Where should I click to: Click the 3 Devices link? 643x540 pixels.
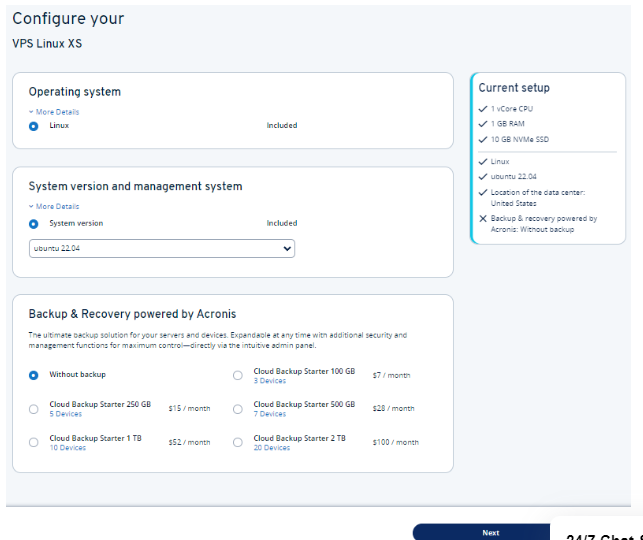point(270,381)
